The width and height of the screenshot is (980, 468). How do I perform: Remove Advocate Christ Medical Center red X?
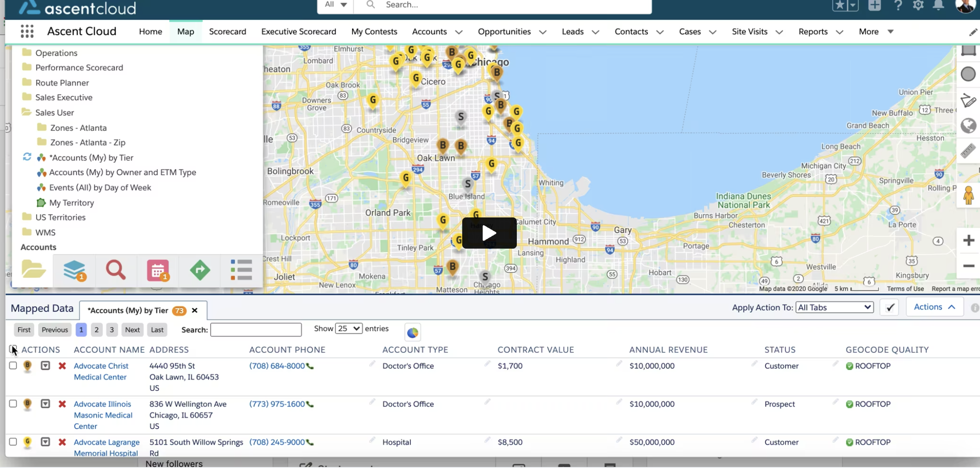click(62, 366)
